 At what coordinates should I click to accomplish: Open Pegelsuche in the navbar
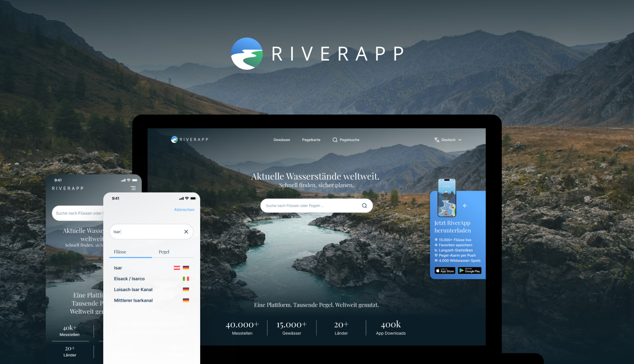click(346, 140)
